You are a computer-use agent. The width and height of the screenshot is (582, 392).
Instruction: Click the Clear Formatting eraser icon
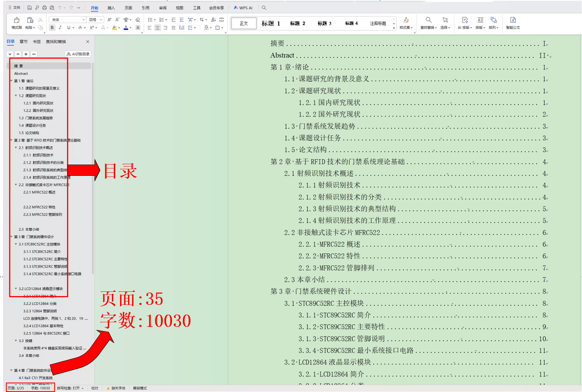click(138, 20)
